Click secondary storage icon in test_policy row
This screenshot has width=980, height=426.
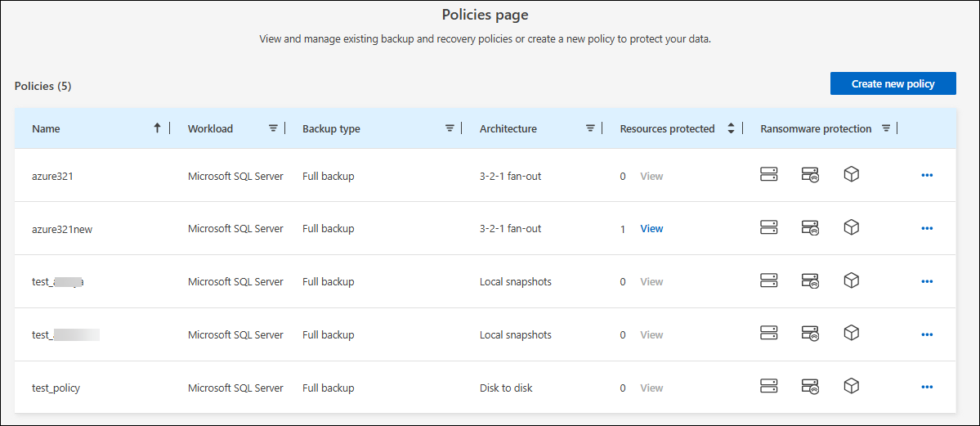(810, 386)
